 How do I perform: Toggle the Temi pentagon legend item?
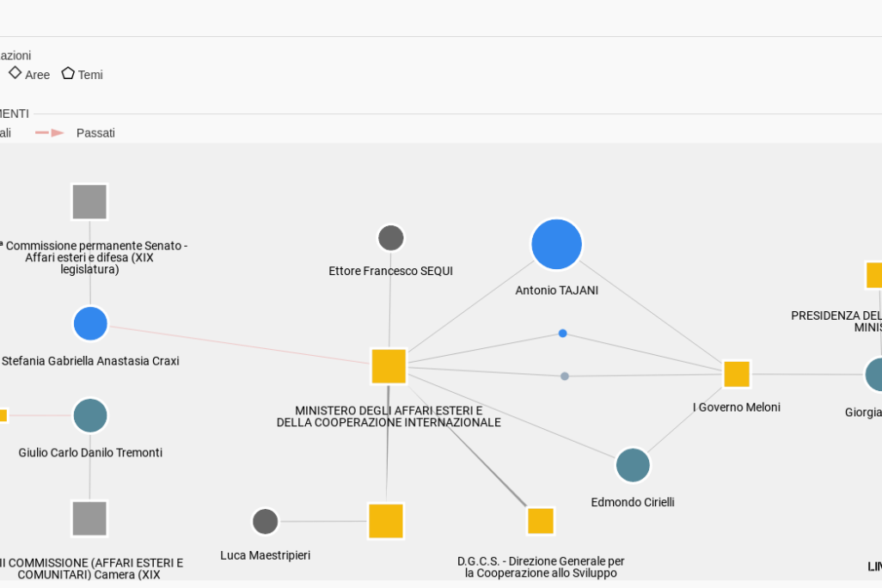coord(82,75)
